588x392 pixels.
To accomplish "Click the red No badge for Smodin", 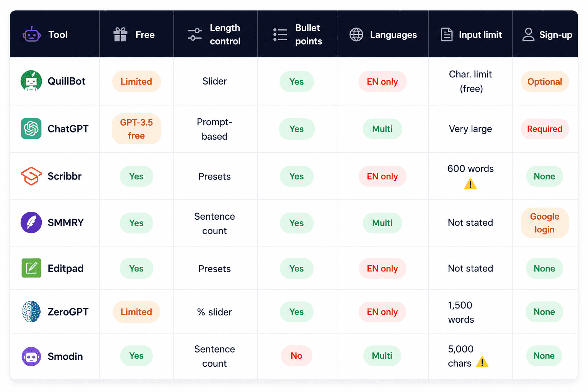I will point(297,356).
